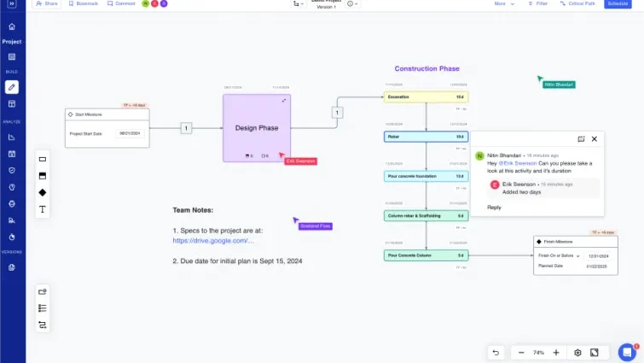Viewport: 644px width, 363px height.
Task: Open the equipment icon in the sidebar
Action: (x=11, y=220)
